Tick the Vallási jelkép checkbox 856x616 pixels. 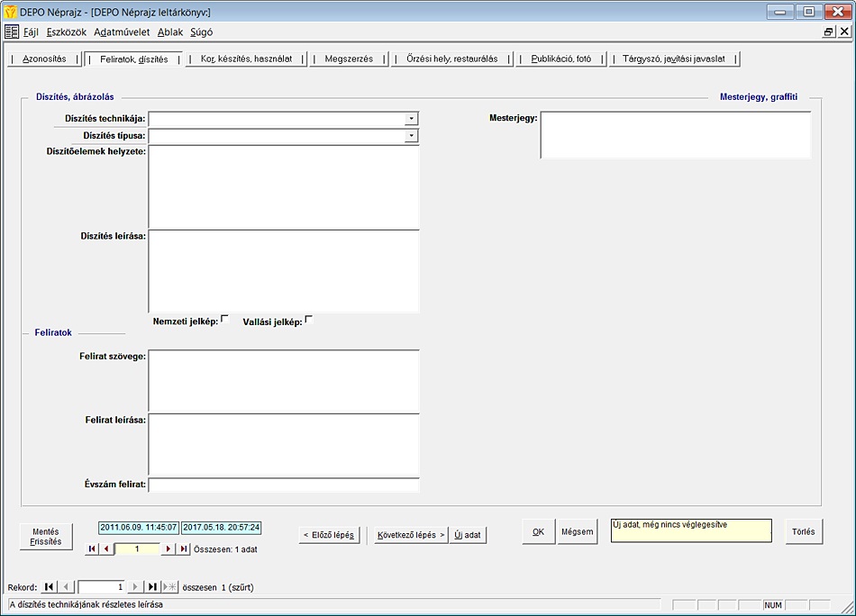309,319
